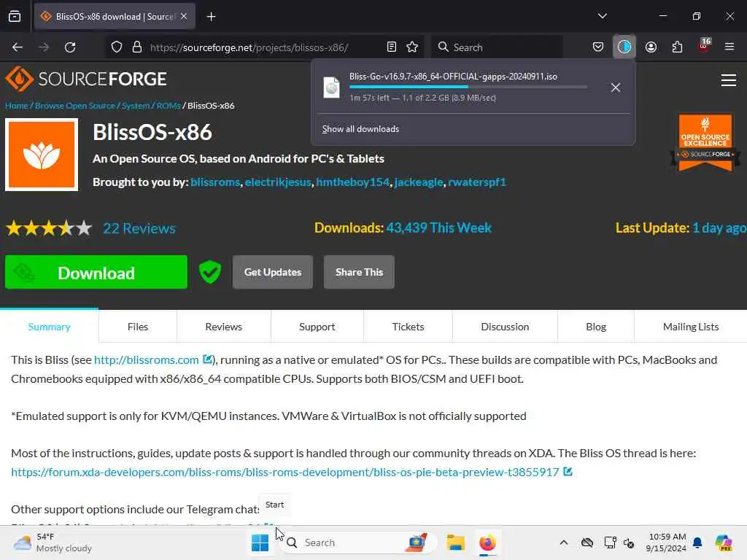Viewport: 747px width, 560px height.
Task: Open ROMs breadcrumb link
Action: [x=169, y=106]
